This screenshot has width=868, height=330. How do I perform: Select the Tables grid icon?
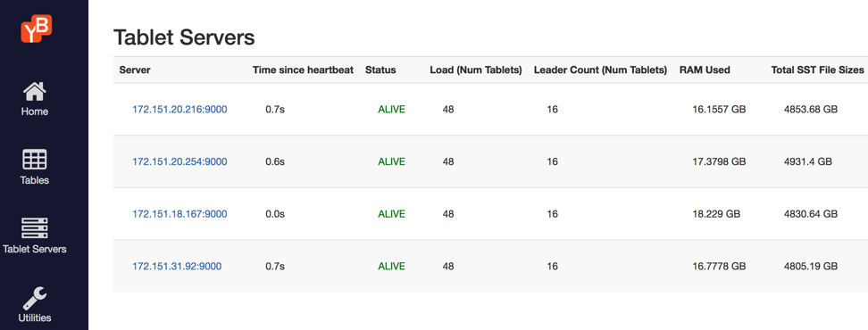34,160
